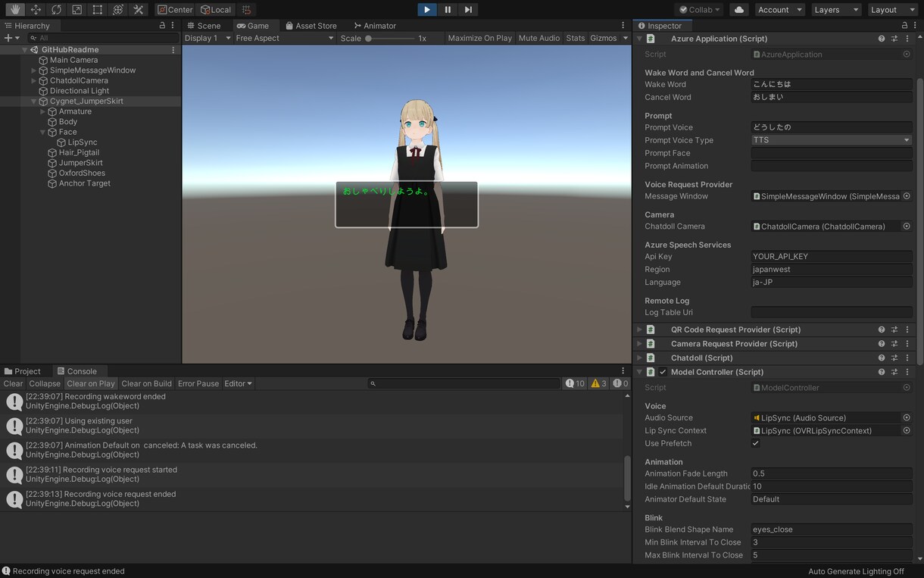Toggle Clear on Build option

(147, 383)
